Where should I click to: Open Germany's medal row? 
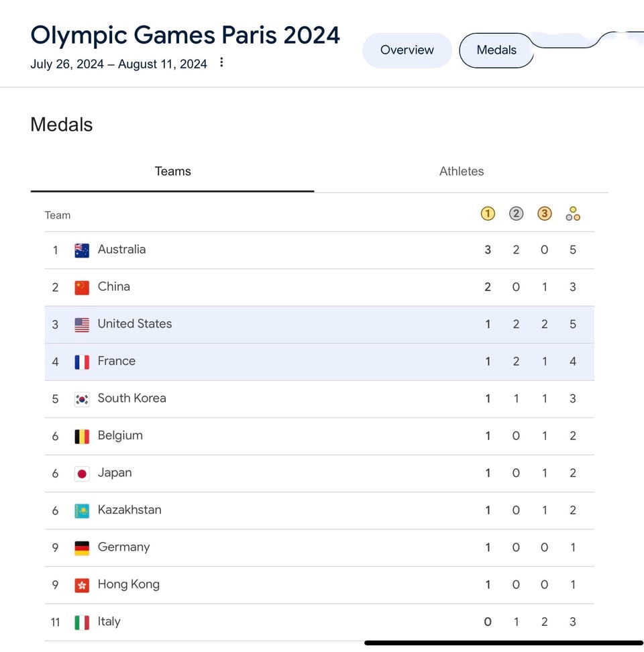point(123,547)
